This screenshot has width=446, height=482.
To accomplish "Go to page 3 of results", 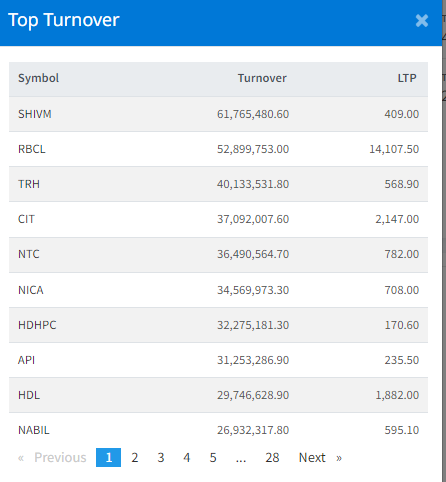I will click(161, 457).
